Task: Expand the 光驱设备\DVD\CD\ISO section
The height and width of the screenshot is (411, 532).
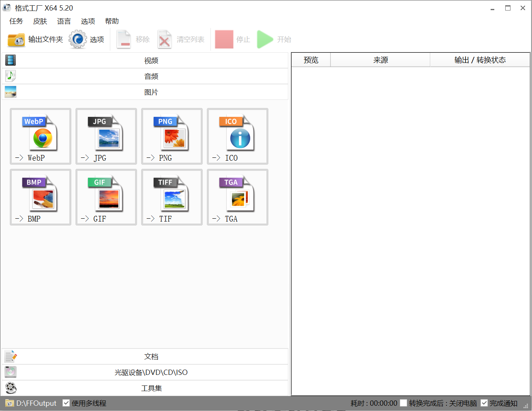Action: point(145,372)
